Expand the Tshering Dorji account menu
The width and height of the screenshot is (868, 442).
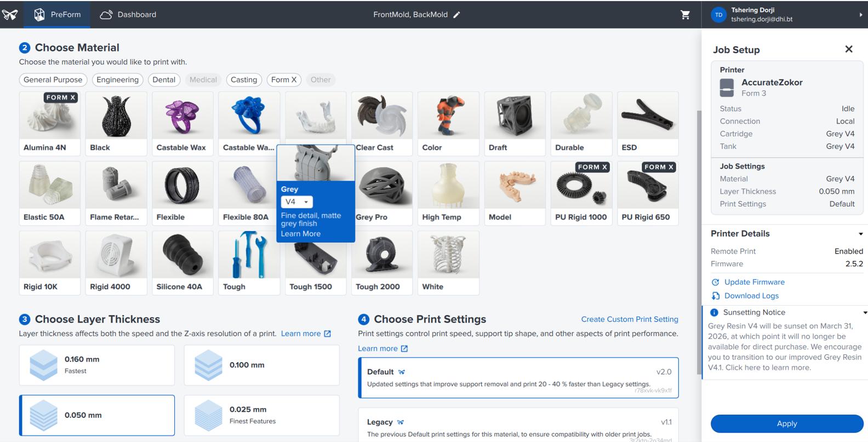[x=861, y=15]
